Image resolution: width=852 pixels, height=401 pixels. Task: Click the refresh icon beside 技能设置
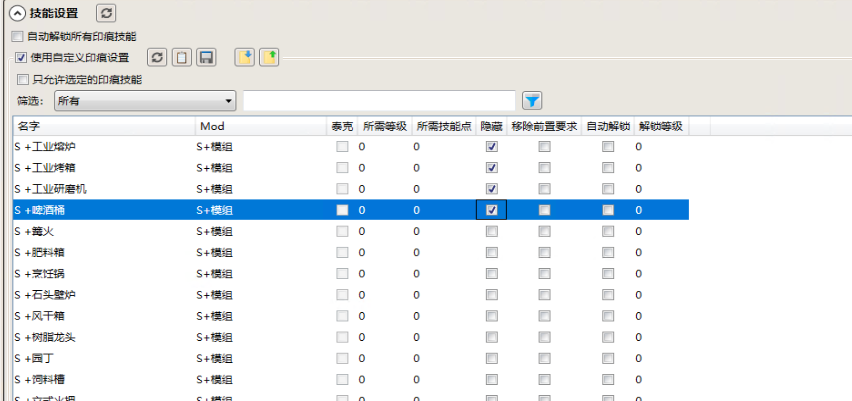106,13
